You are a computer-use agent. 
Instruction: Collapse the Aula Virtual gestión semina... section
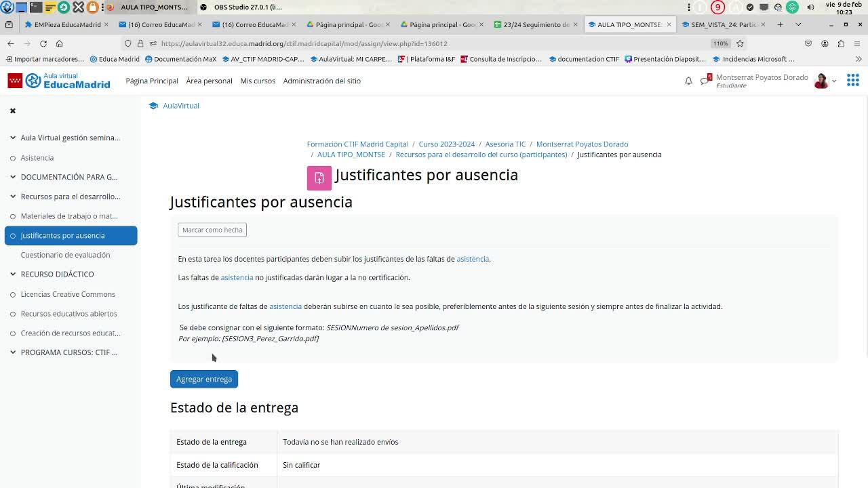point(13,138)
